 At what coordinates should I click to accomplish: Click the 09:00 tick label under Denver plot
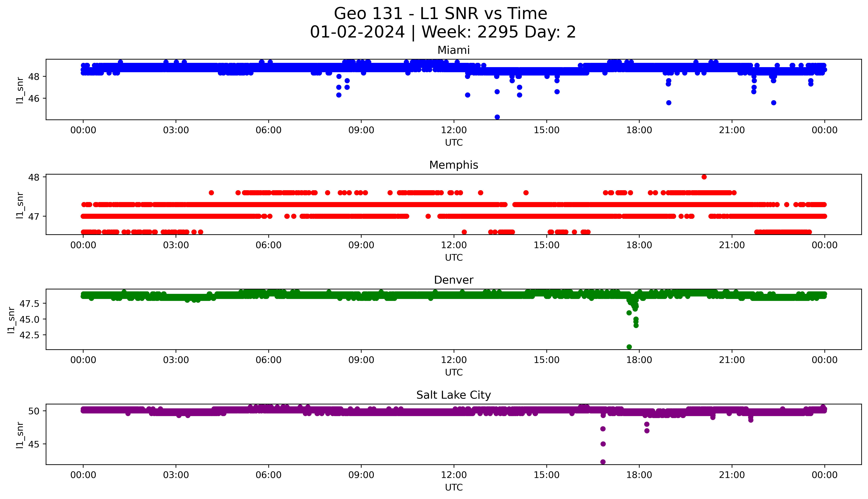click(361, 360)
